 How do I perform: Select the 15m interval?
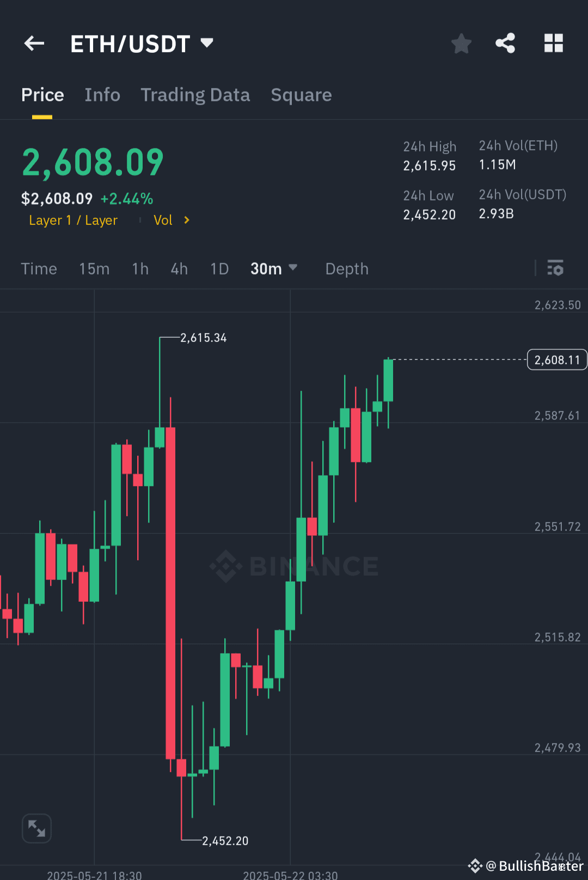(x=94, y=268)
